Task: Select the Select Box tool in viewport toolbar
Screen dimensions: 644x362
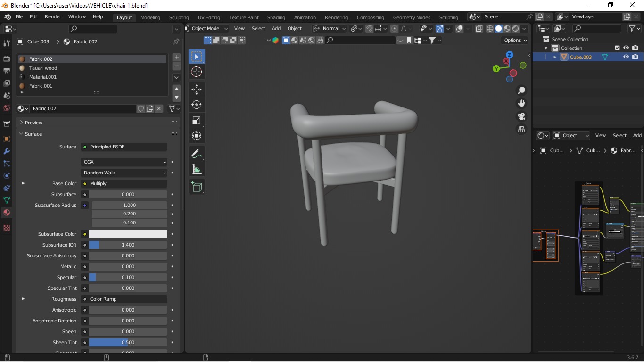Action: (x=197, y=57)
